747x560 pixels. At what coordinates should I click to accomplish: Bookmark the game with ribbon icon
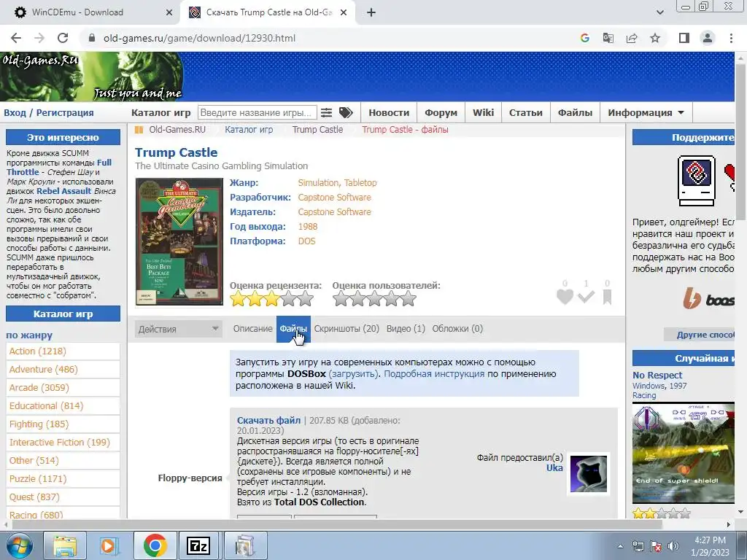607,297
